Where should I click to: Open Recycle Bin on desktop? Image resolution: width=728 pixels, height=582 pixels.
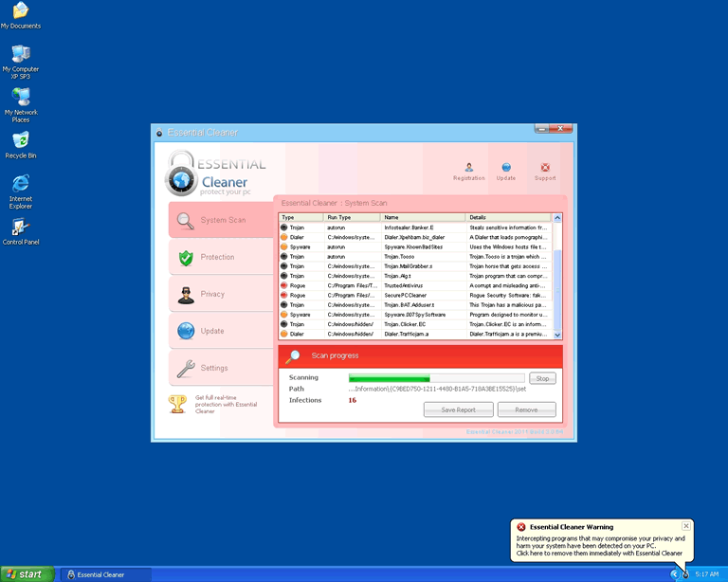coord(20,142)
